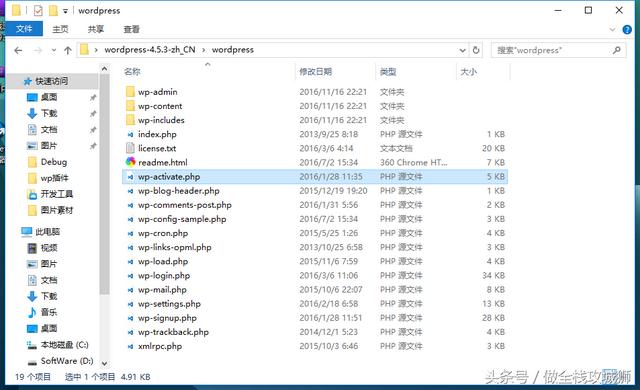
Task: Switch to the 查看 ribbon tab
Action: pos(131,29)
